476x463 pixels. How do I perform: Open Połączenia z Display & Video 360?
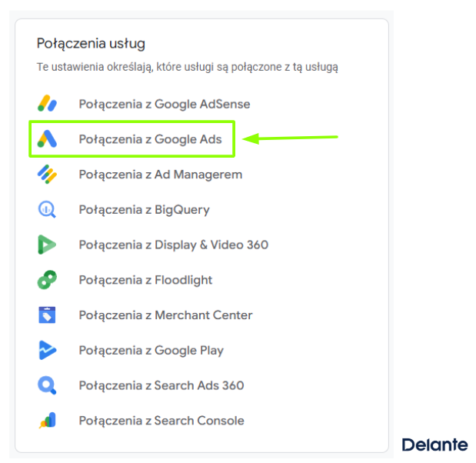pyautogui.click(x=174, y=245)
